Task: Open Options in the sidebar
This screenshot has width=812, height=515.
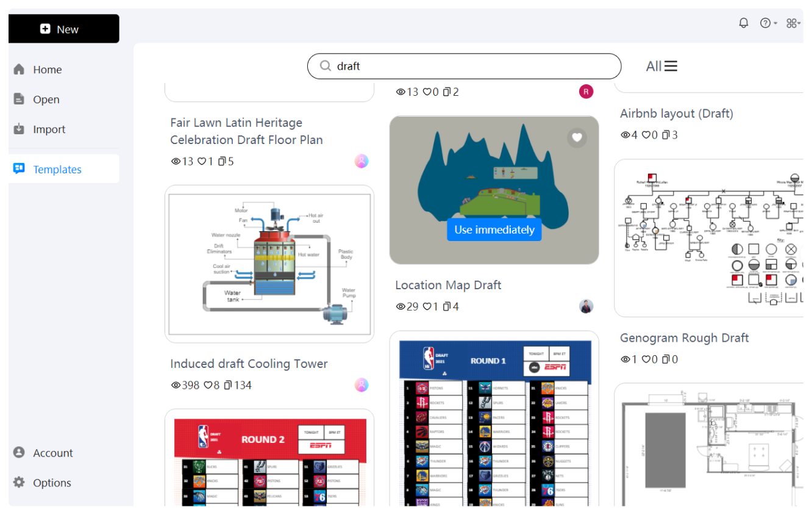Action: point(64,483)
